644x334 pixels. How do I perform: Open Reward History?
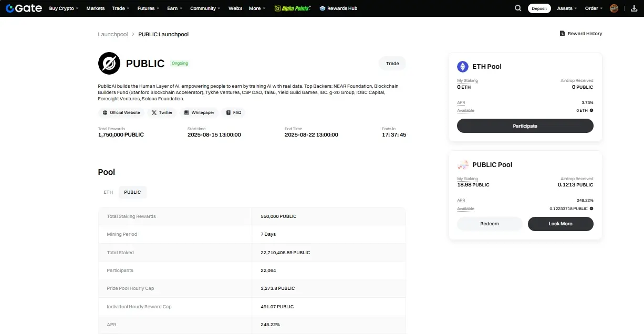click(581, 34)
